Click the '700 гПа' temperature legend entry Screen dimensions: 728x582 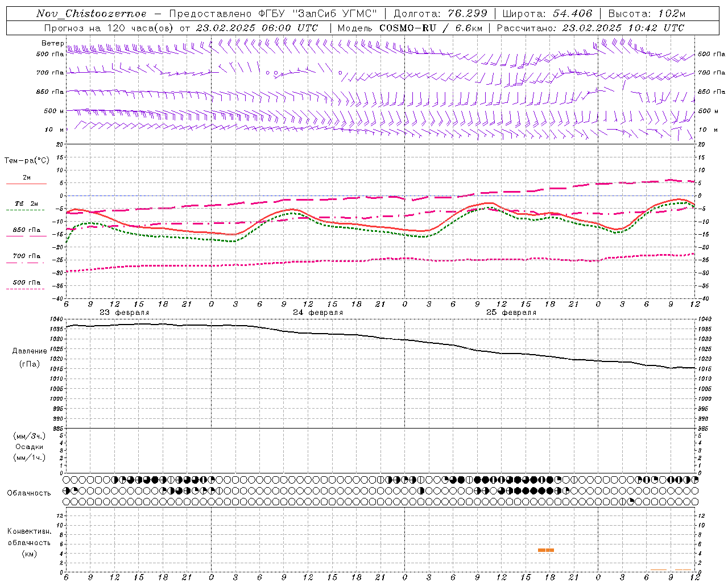click(x=27, y=256)
